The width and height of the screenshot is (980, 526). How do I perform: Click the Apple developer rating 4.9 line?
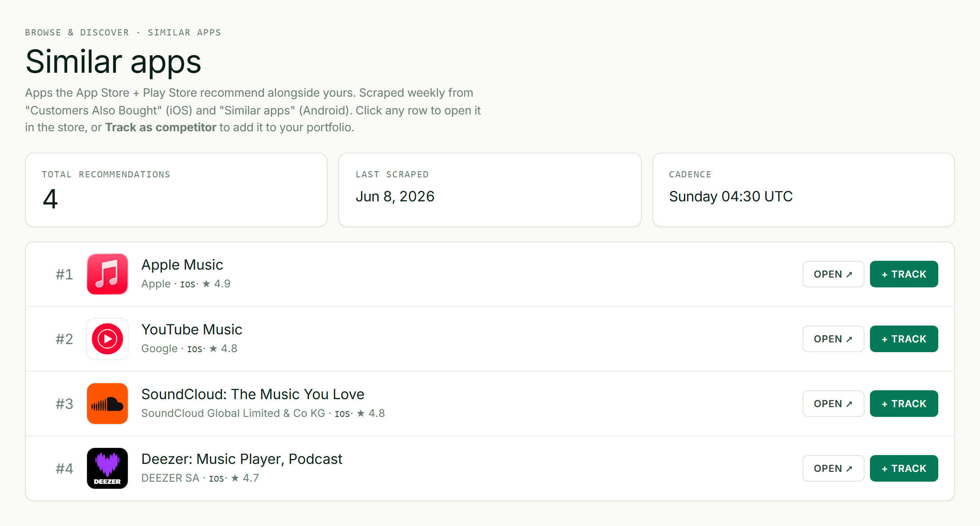click(186, 284)
